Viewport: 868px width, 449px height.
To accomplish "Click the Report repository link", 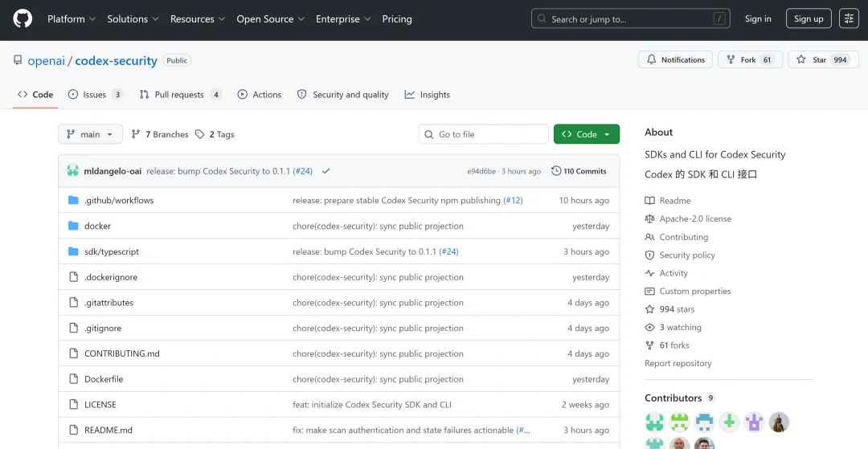I will 678,363.
